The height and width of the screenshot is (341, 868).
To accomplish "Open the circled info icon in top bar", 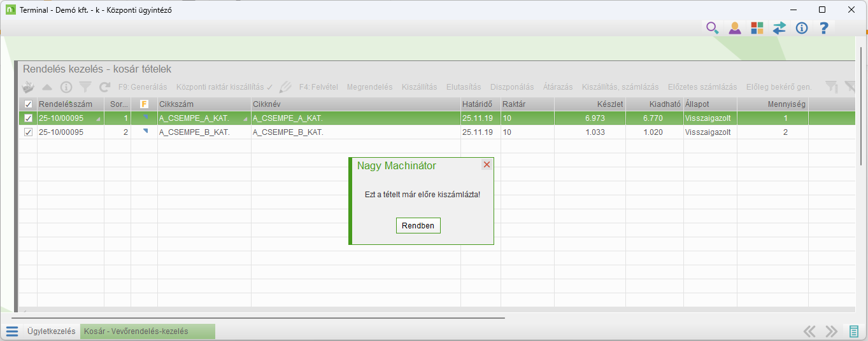I will [x=802, y=28].
